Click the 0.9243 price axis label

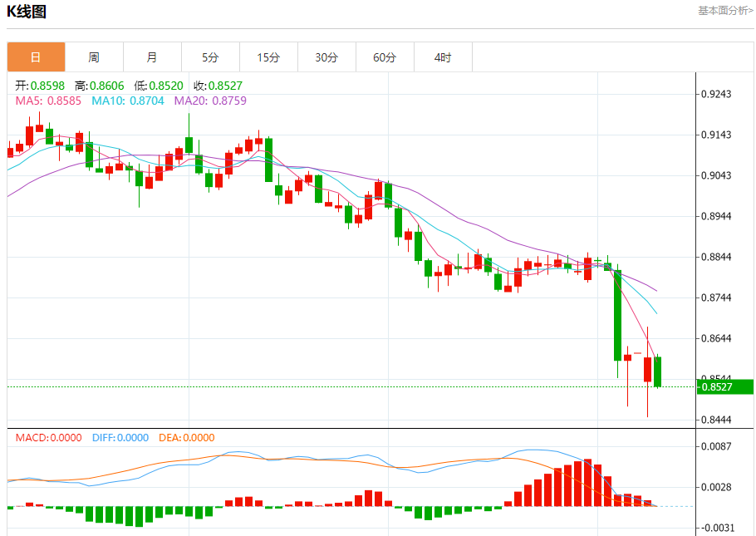pyautogui.click(x=716, y=94)
